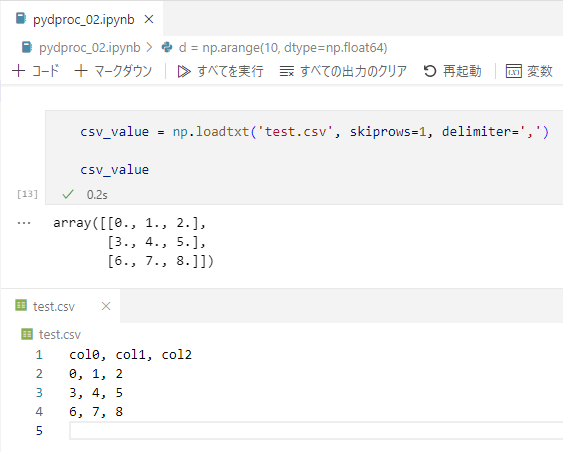Click the green success checkmark of cell 13

point(68,194)
